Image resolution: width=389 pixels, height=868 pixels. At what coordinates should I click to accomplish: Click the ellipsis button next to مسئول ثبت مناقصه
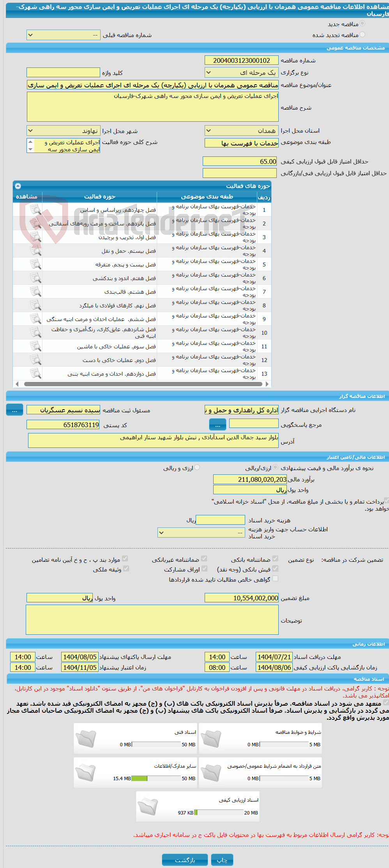14,410
